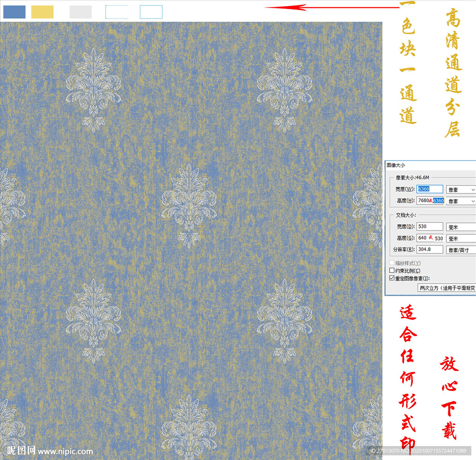Open the document width 毫米 unit dropdown

pyautogui.click(x=461, y=227)
